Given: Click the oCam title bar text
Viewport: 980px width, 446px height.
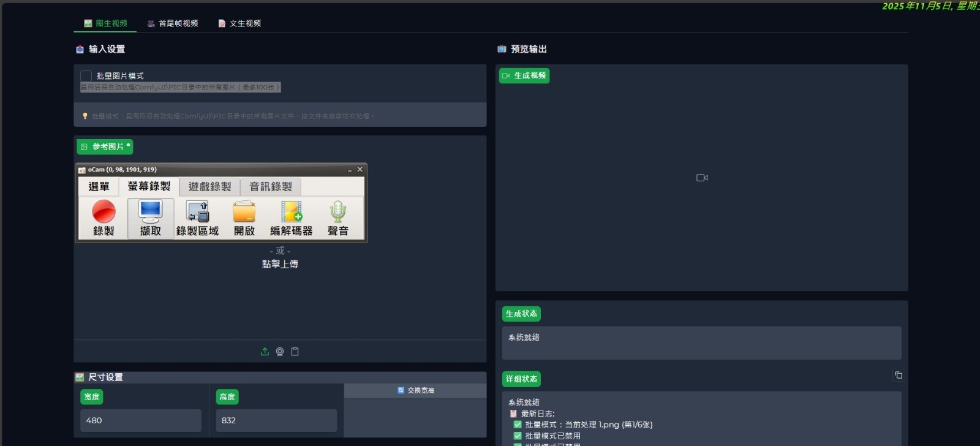Looking at the screenshot, I should 122,170.
